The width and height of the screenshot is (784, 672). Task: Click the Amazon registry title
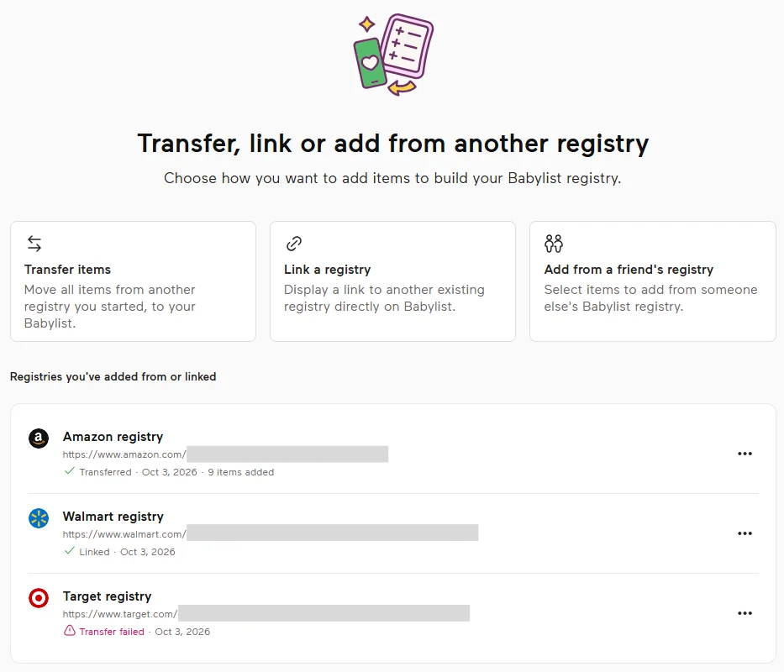point(113,437)
